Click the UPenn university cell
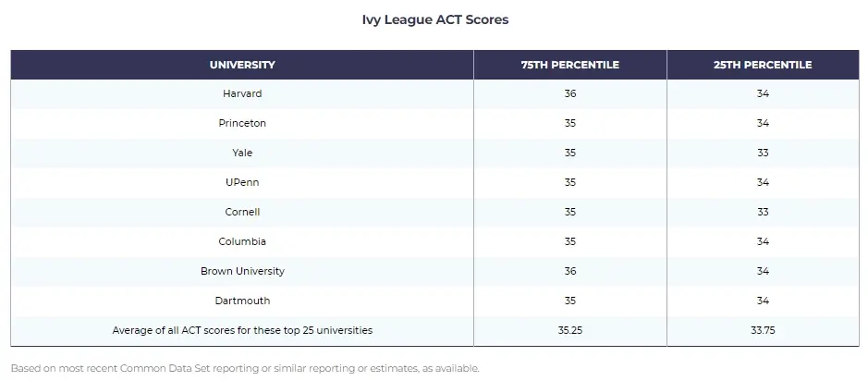This screenshot has width=868, height=381. [242, 183]
